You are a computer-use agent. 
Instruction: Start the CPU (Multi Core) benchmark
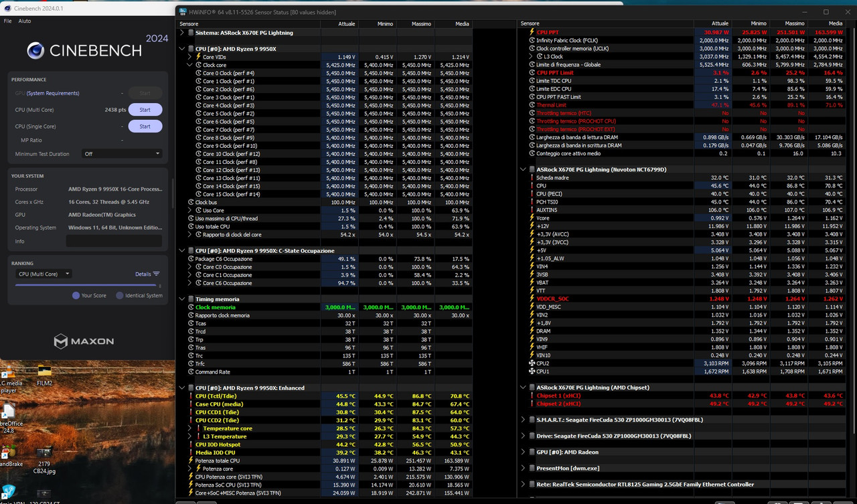(145, 110)
